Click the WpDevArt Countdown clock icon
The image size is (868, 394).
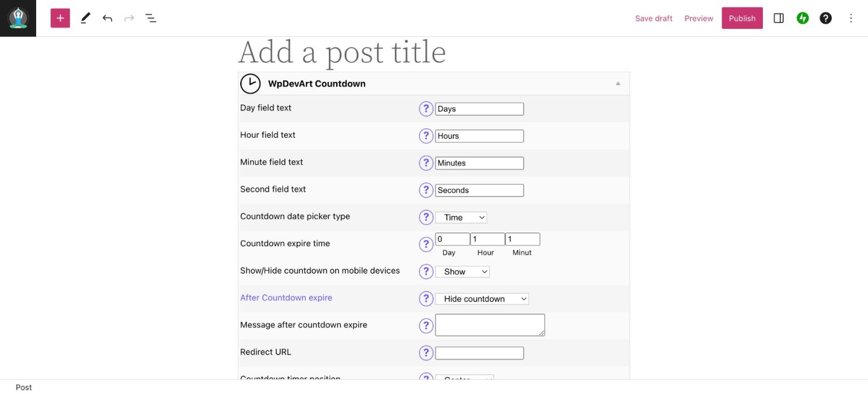tap(250, 83)
